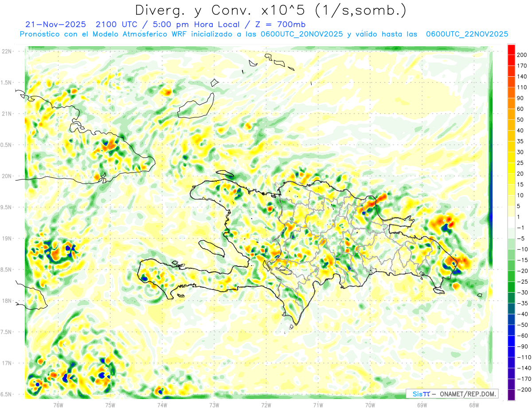
Task: Click the colorbar value '110'
Action: tap(521, 87)
